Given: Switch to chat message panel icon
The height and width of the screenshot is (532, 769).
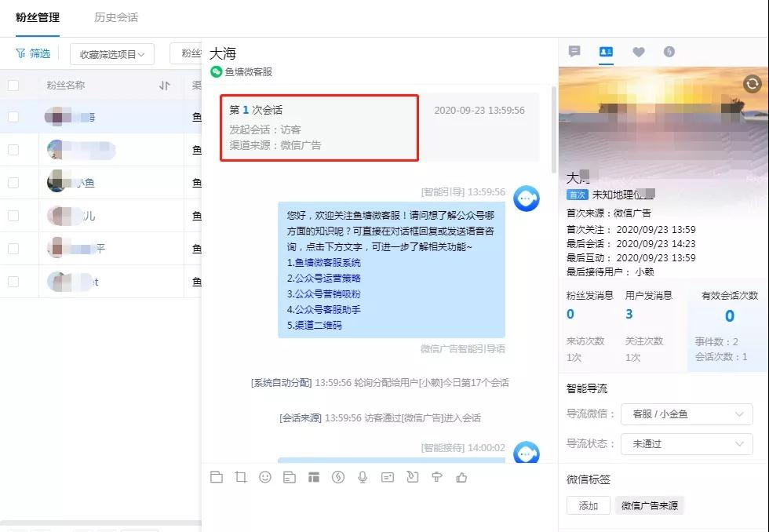Looking at the screenshot, I should click(x=574, y=51).
